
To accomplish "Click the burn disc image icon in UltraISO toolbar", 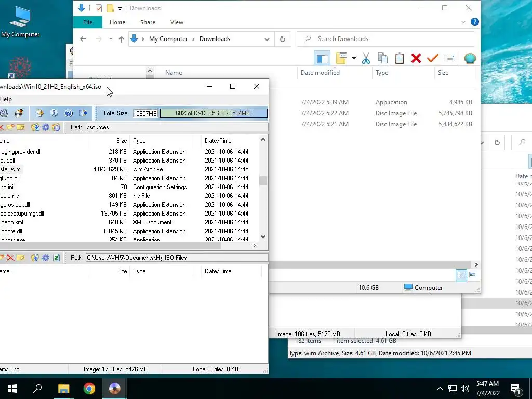I will [19, 113].
